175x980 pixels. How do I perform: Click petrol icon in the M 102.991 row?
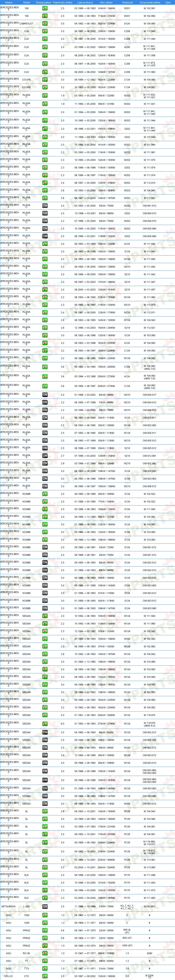pos(45,8)
